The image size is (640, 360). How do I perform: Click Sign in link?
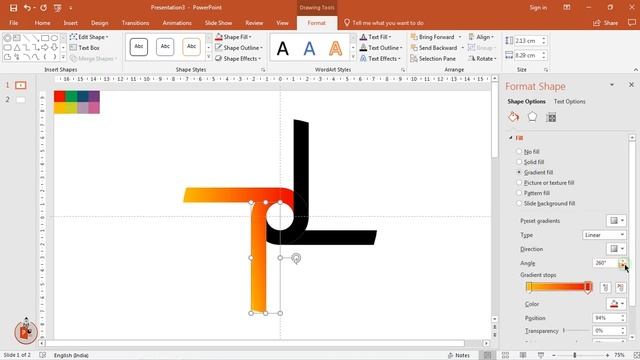tap(538, 8)
